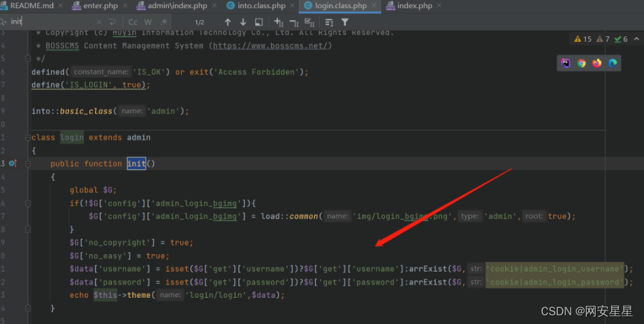Click the 15 warnings indicator
The height and width of the screenshot is (324, 644).
(583, 39)
